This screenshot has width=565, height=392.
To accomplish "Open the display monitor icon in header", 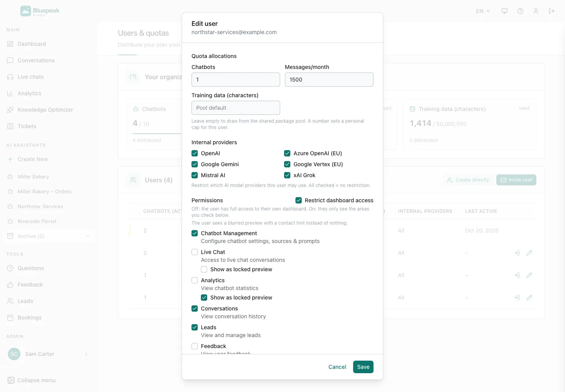I will (505, 11).
